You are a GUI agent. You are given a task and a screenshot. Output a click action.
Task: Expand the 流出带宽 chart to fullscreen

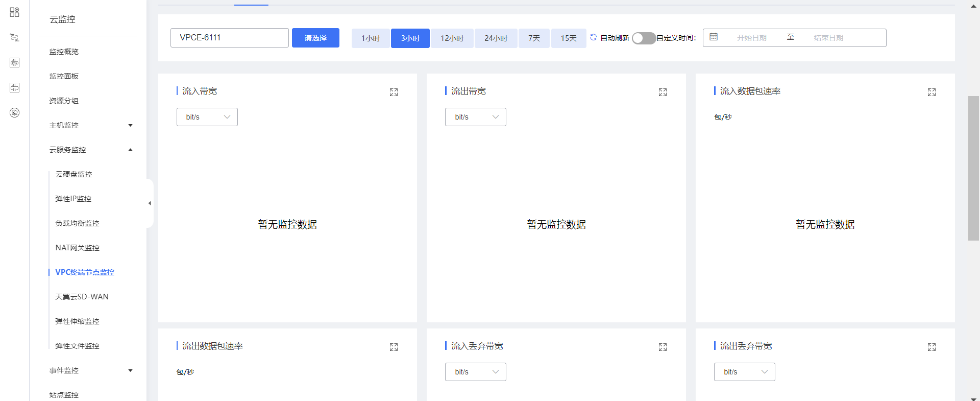pos(663,92)
